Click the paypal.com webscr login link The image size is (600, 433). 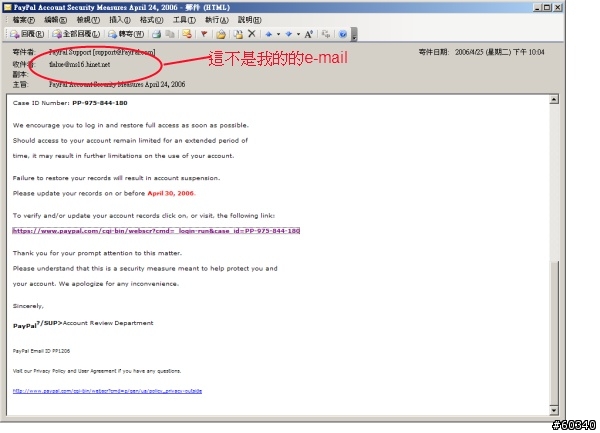coord(156,231)
